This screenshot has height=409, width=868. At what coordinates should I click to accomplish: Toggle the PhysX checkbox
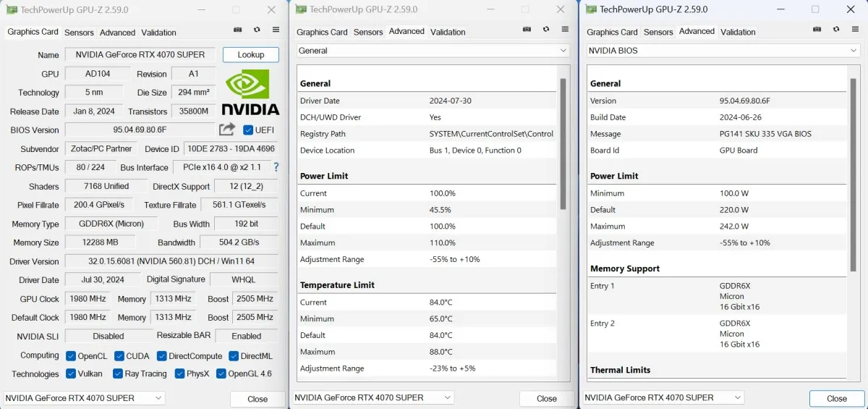tap(179, 374)
